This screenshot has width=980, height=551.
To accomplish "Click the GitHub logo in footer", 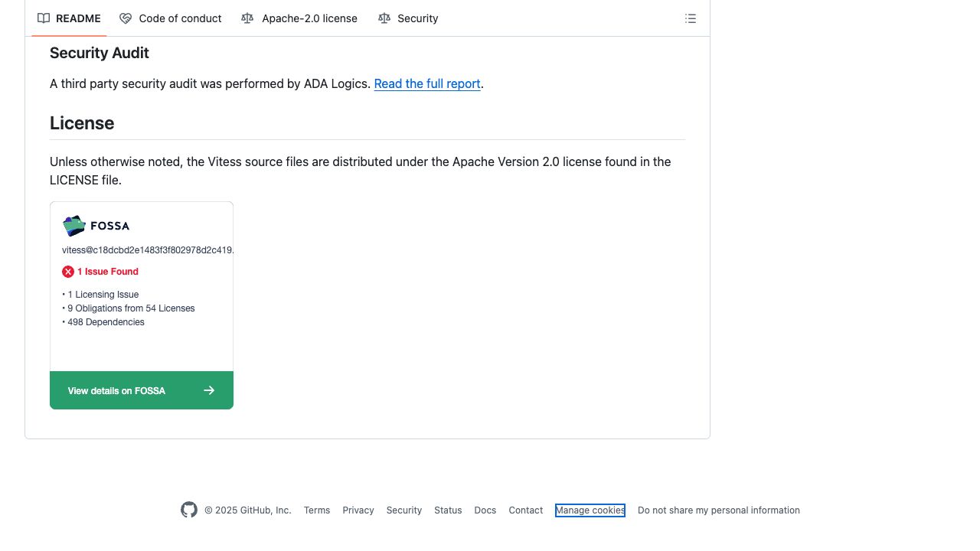I will click(x=189, y=510).
